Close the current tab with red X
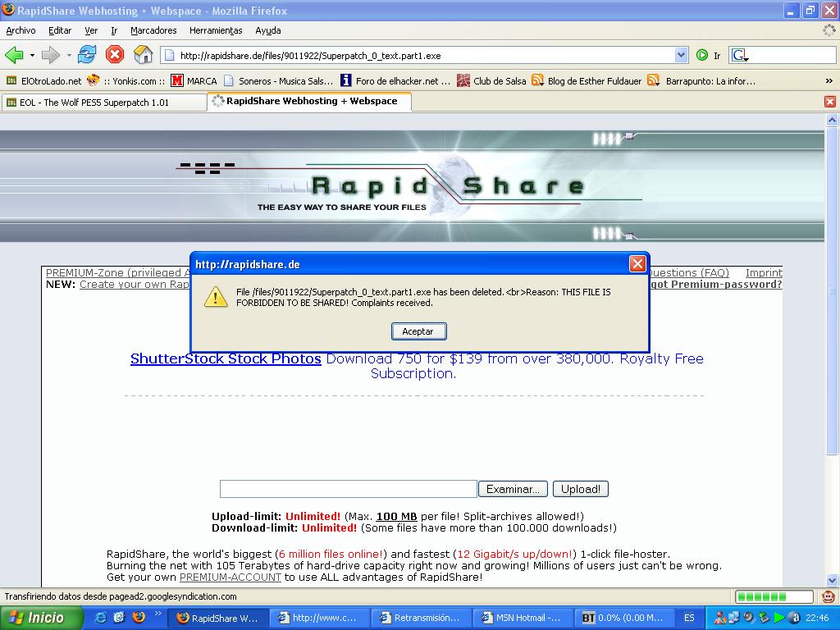 [x=830, y=102]
